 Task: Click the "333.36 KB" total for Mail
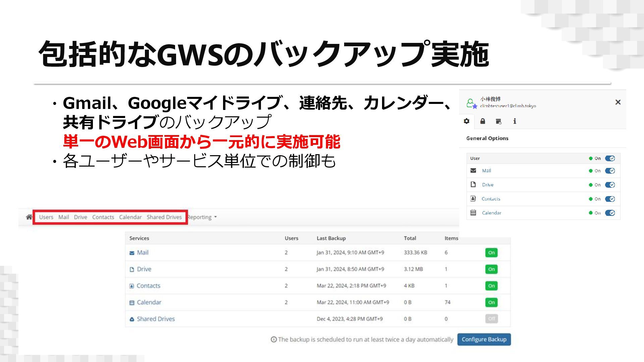[x=415, y=253]
